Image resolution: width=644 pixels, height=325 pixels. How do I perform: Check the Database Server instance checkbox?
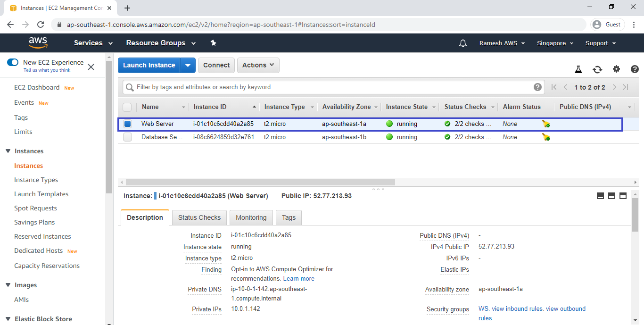tap(127, 137)
